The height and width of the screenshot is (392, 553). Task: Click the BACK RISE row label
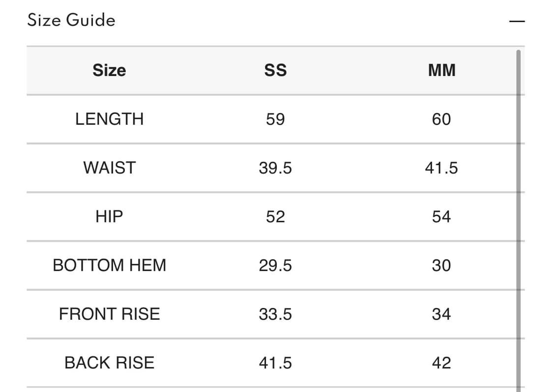pyautogui.click(x=109, y=363)
